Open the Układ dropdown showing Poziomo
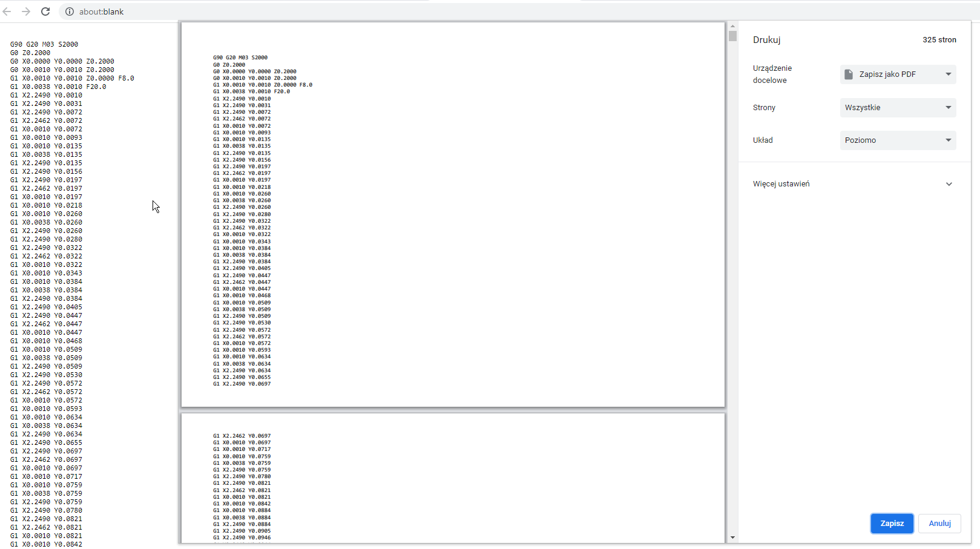 click(x=898, y=140)
